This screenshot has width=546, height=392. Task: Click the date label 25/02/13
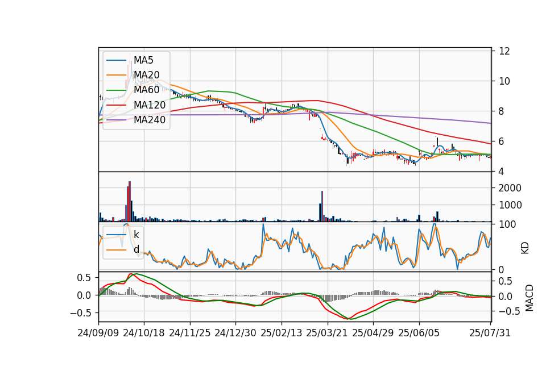click(282, 333)
